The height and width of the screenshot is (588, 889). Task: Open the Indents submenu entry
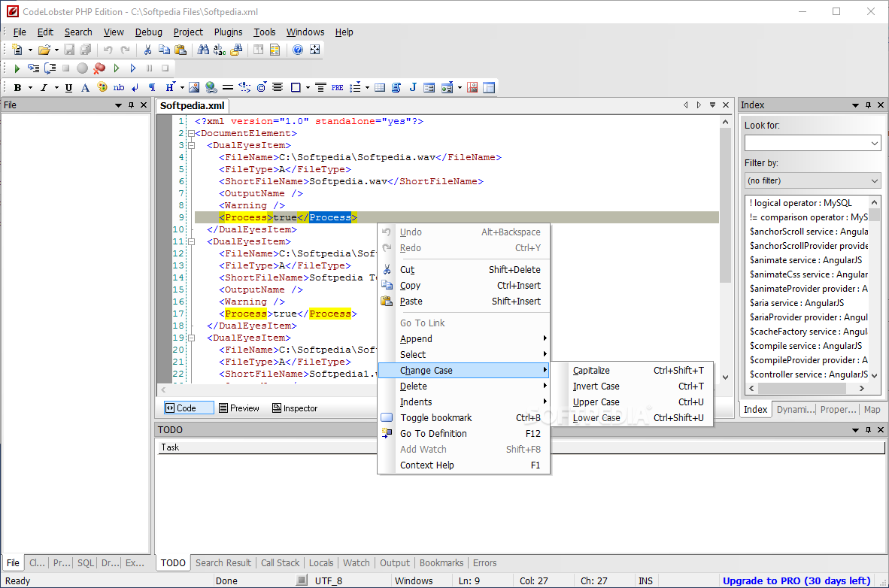tap(464, 402)
